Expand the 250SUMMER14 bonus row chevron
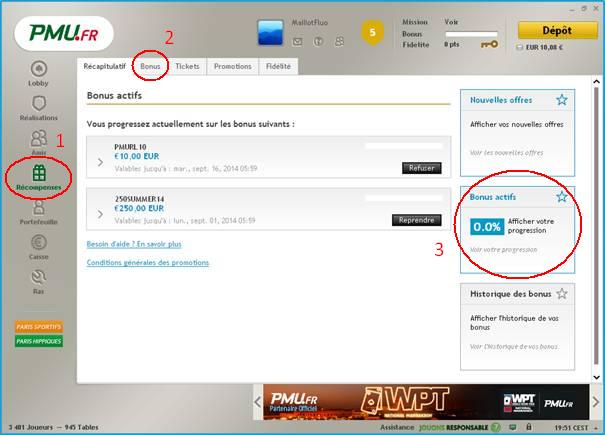The width and height of the screenshot is (605, 435). point(100,214)
